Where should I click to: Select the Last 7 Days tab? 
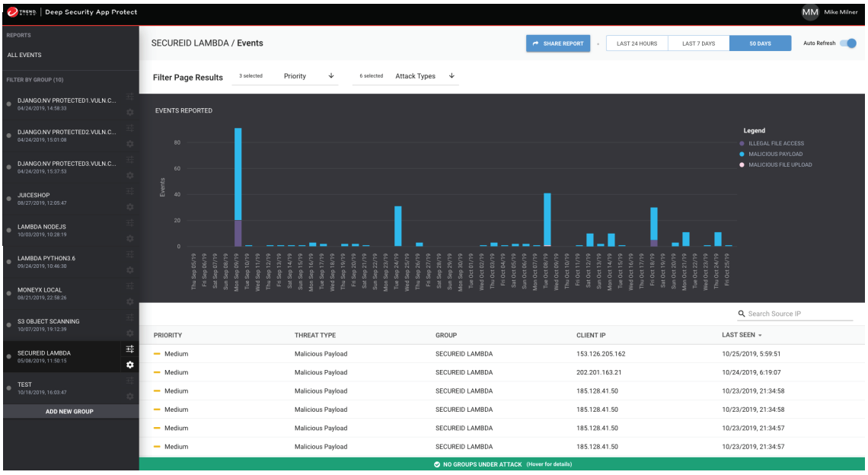[699, 43]
